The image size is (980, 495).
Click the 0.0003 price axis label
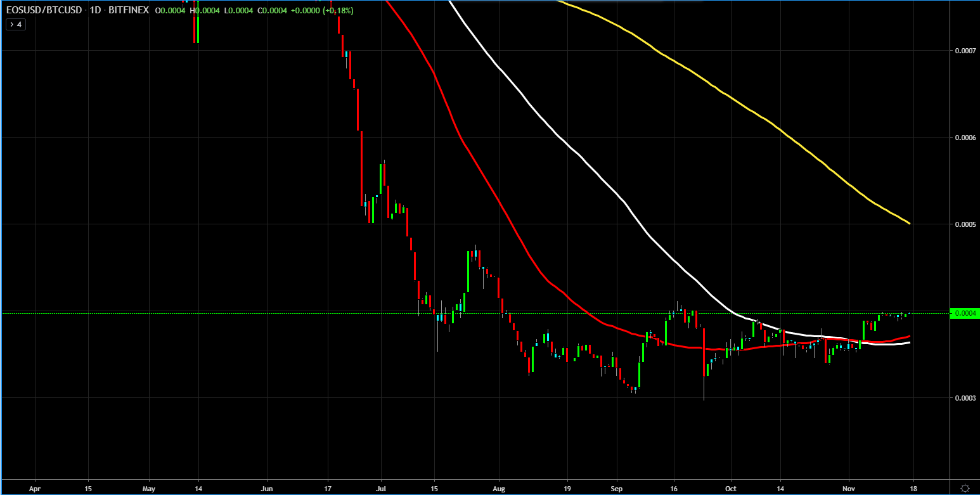tap(964, 398)
